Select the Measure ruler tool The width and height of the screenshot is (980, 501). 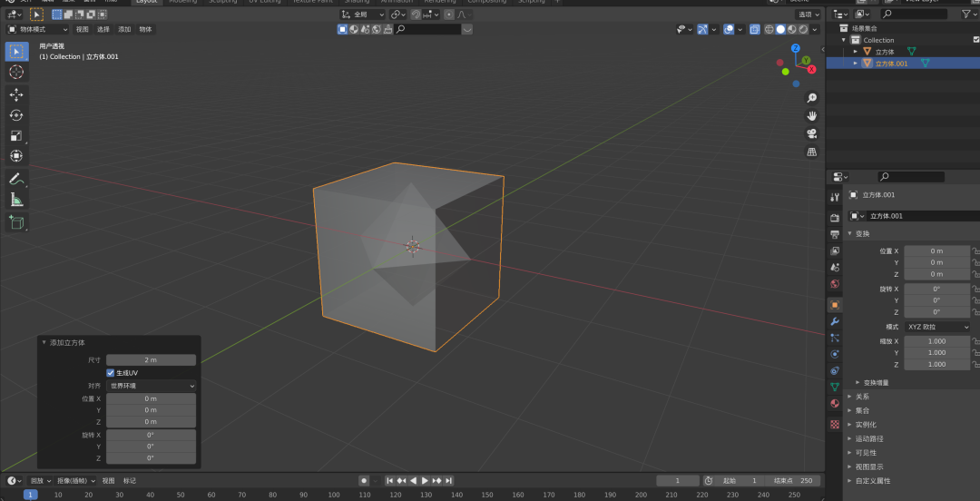pyautogui.click(x=16, y=200)
